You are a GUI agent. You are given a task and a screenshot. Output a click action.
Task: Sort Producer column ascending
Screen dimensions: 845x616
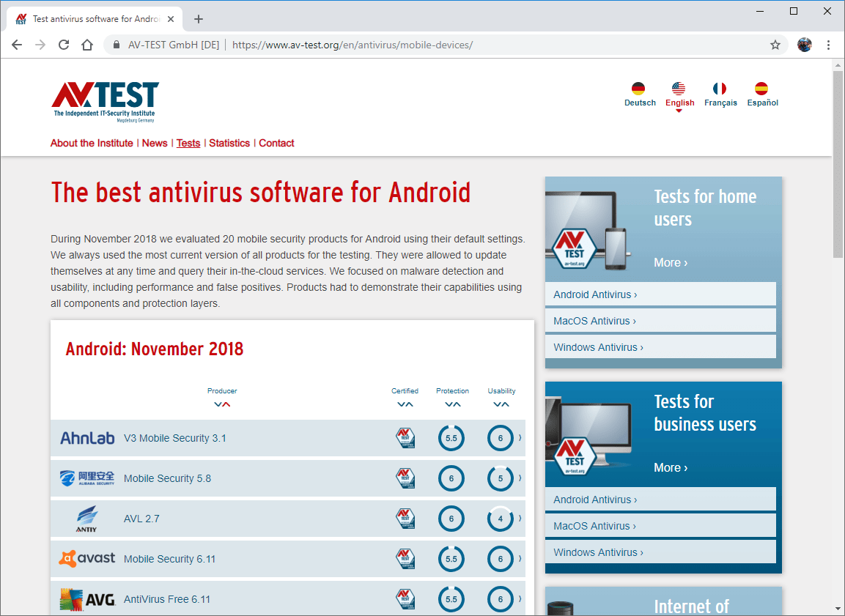click(226, 404)
